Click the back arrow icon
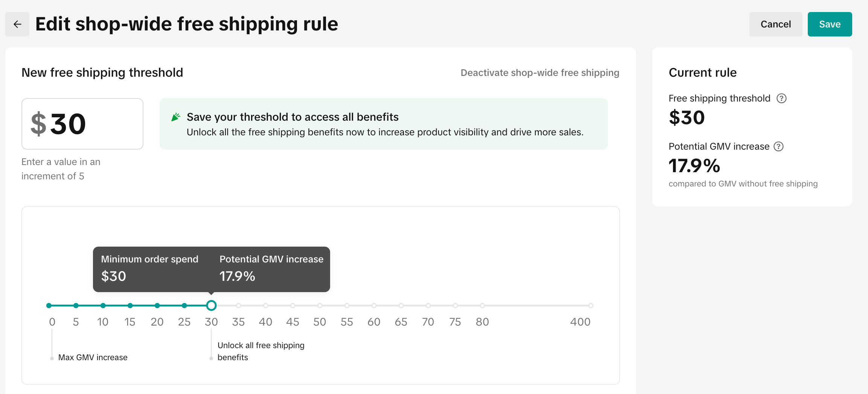This screenshot has height=394, width=868. (x=17, y=24)
